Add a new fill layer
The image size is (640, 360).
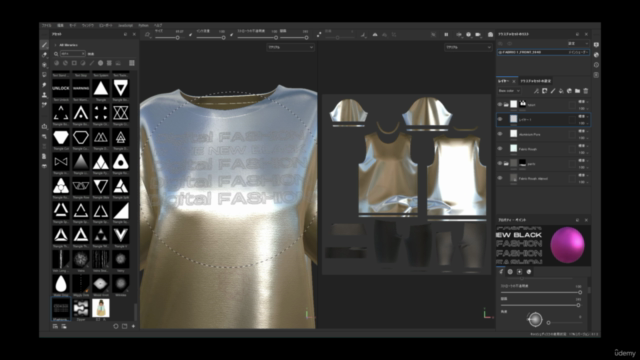click(x=561, y=91)
